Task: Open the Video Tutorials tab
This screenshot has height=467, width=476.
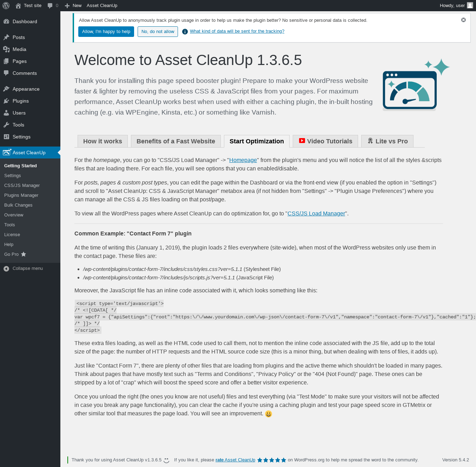Action: (x=325, y=141)
